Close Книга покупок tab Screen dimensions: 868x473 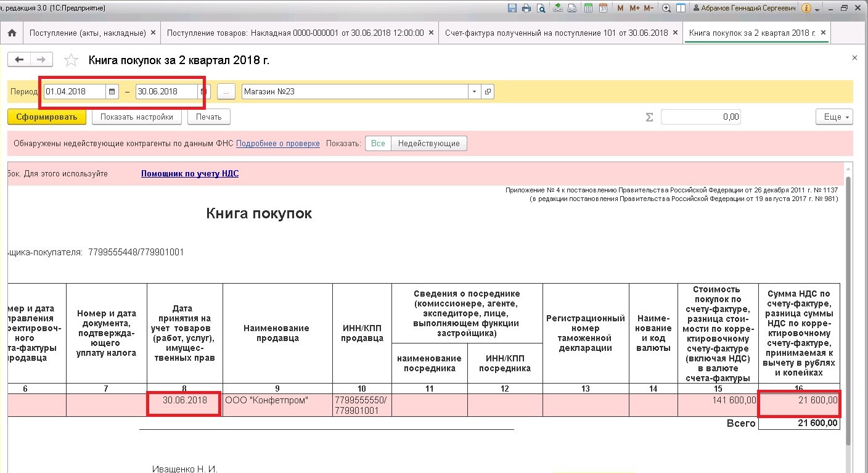(x=822, y=33)
